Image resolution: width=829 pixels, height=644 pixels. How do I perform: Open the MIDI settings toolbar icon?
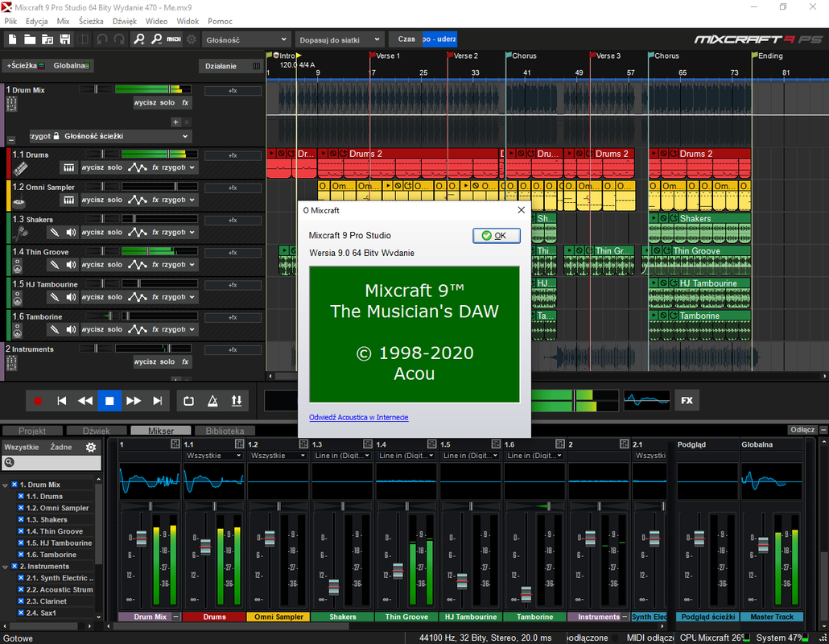pos(174,39)
